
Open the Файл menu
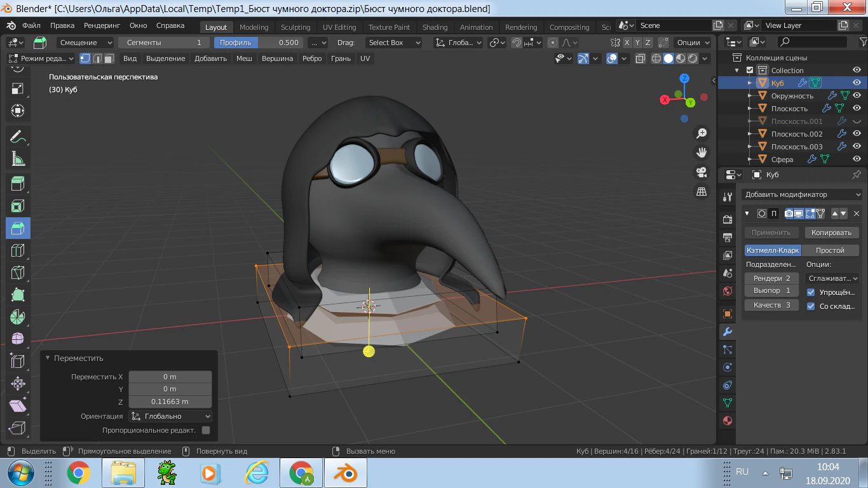click(x=31, y=26)
